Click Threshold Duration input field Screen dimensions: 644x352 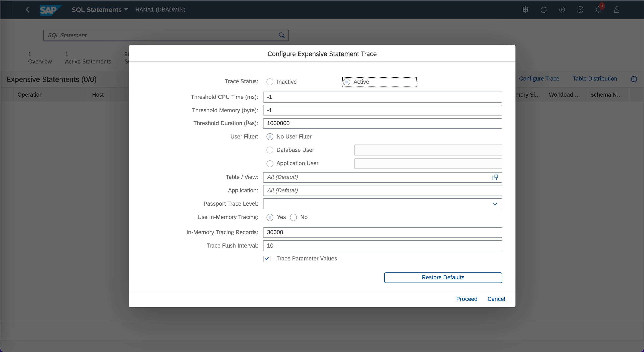(382, 123)
